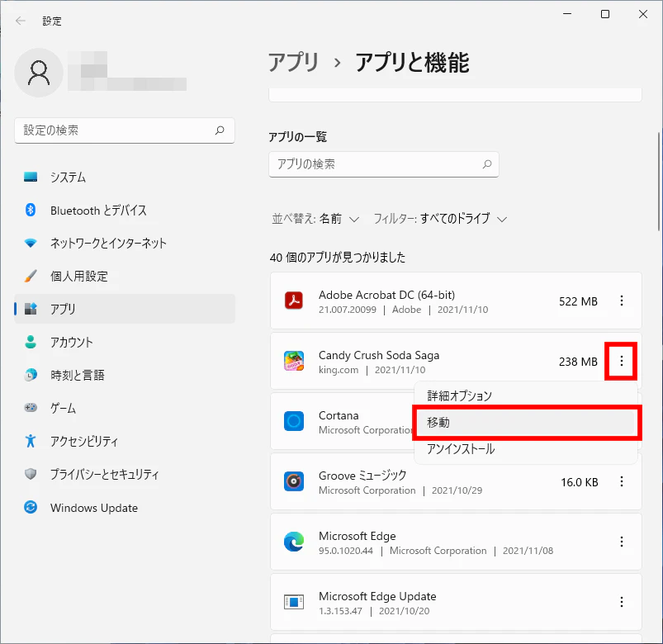
Task: Click the privacy shield icon
Action: [x=31, y=474]
